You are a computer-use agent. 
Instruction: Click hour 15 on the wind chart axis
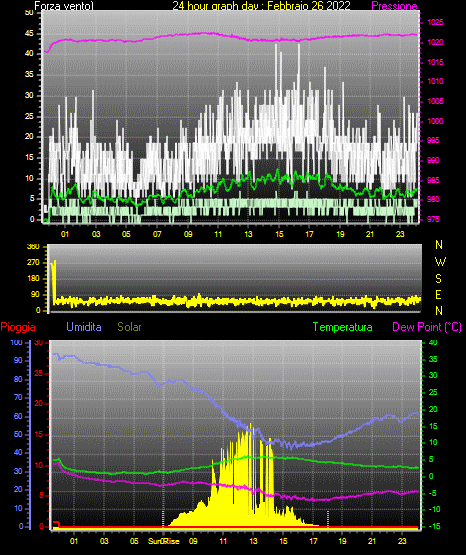pyautogui.click(x=279, y=234)
